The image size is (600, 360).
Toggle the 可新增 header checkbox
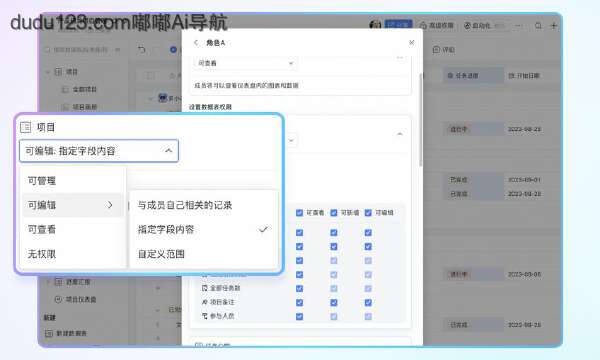(334, 213)
